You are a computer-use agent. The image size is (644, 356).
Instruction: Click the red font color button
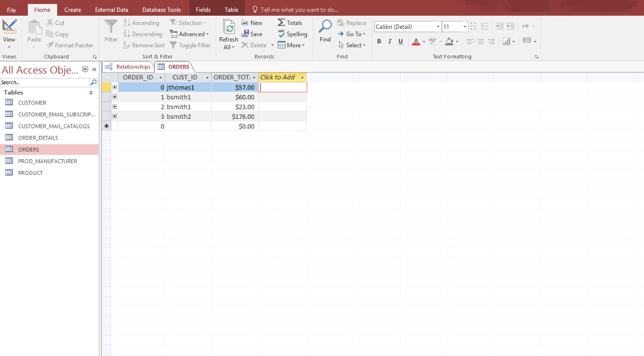click(x=415, y=42)
